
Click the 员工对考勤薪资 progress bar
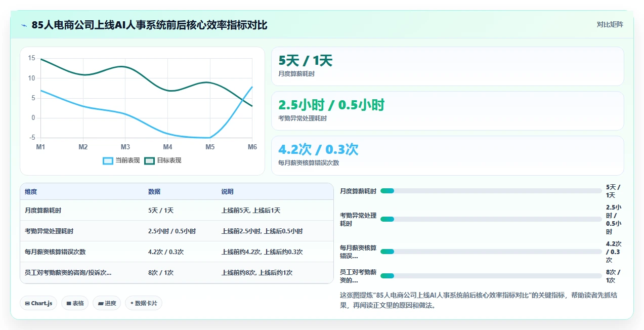491,276
